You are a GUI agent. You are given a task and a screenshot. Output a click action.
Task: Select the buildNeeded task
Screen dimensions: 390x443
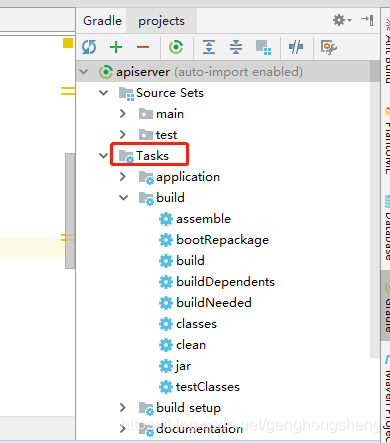pyautogui.click(x=205, y=303)
